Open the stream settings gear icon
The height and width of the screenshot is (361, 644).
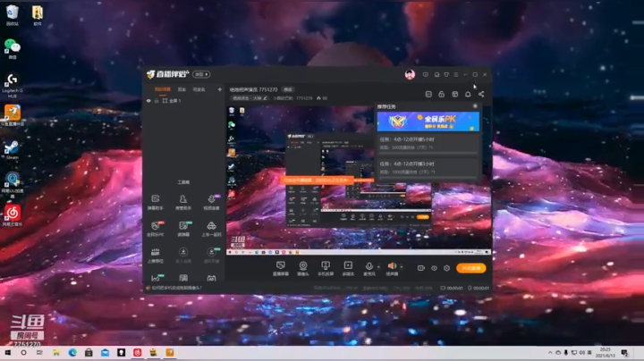tap(447, 268)
